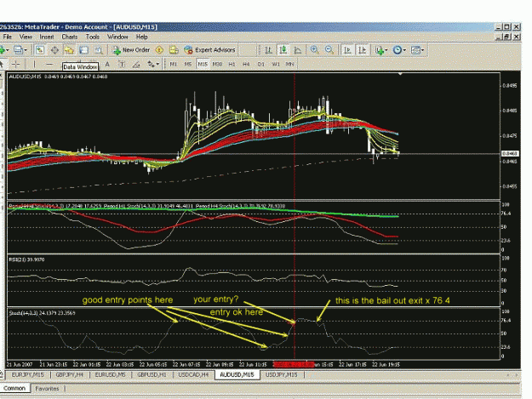
Task: Select the cursor arrow tool
Action: tap(2, 64)
